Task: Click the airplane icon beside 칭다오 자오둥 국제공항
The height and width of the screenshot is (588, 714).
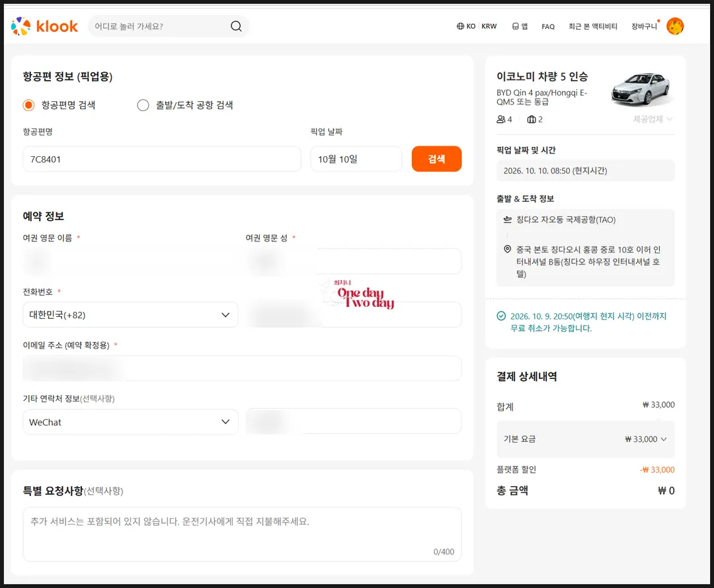Action: 507,220
